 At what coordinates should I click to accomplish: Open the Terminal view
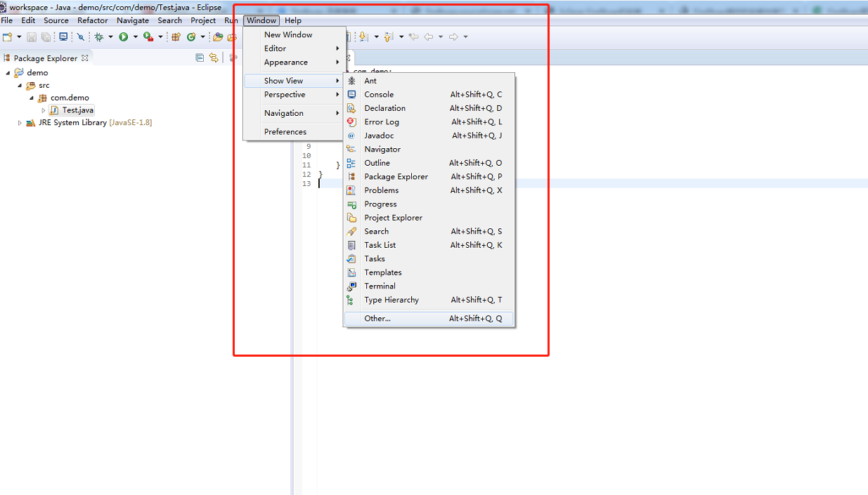tap(380, 286)
